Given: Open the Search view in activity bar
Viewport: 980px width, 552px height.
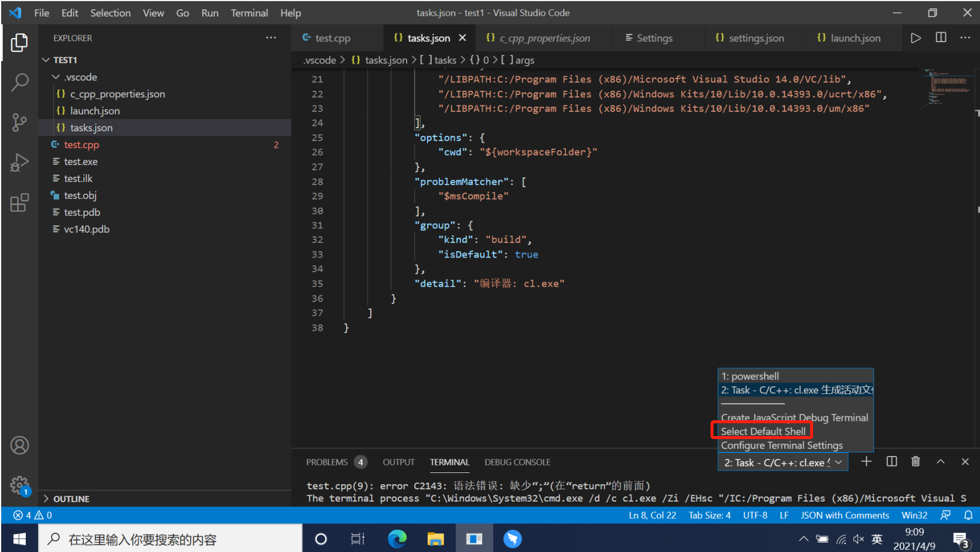Looking at the screenshot, I should click(19, 83).
